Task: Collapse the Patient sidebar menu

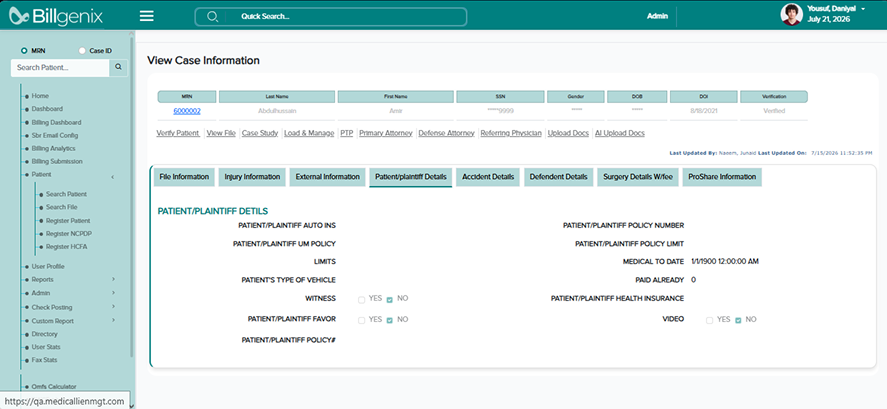Action: tap(113, 176)
